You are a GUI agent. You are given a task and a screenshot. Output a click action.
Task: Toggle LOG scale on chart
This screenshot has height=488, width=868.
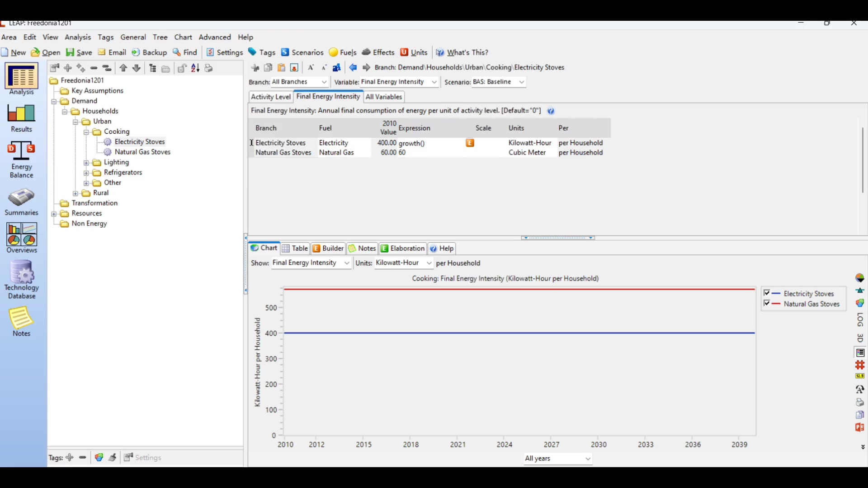coord(860,320)
